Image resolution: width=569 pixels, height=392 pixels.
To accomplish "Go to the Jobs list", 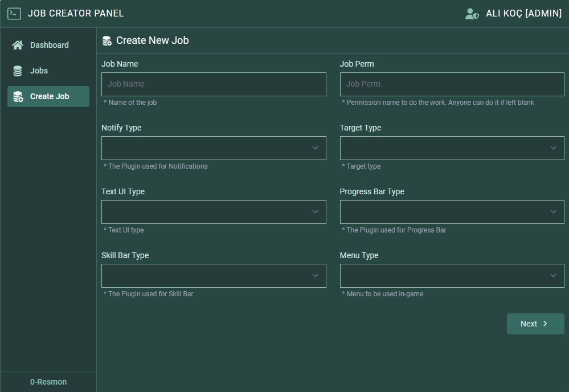I will click(x=48, y=71).
